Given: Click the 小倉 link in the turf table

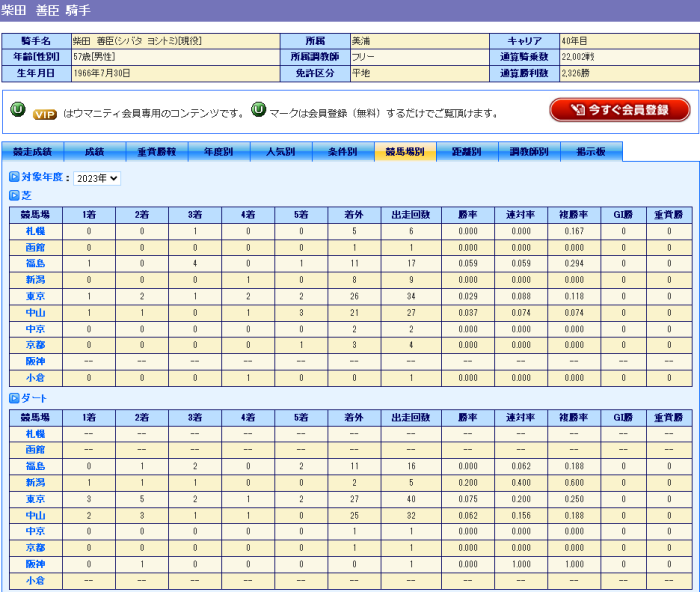Looking at the screenshot, I should pos(35,378).
